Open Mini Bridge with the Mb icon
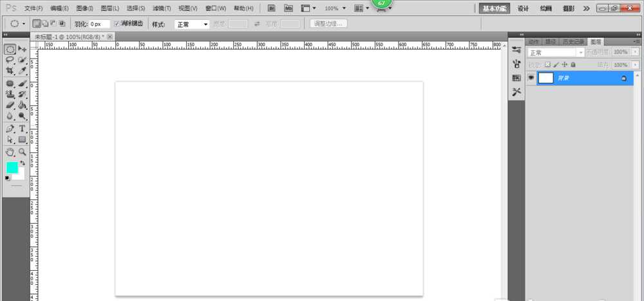Viewport: 644px width, 301px height. point(289,8)
